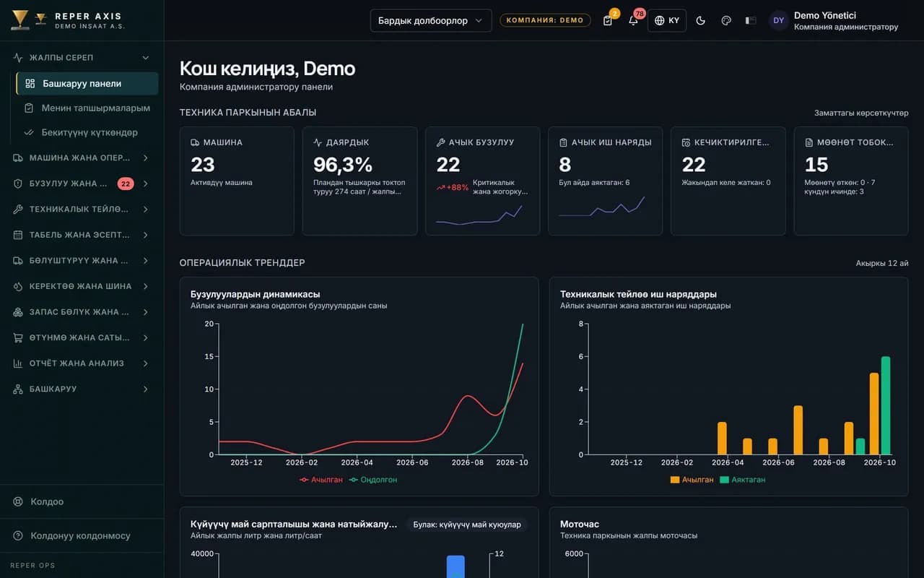
Task: Click the document icon on МӨӨНӨТ ТОБОК... card
Action: (x=810, y=142)
